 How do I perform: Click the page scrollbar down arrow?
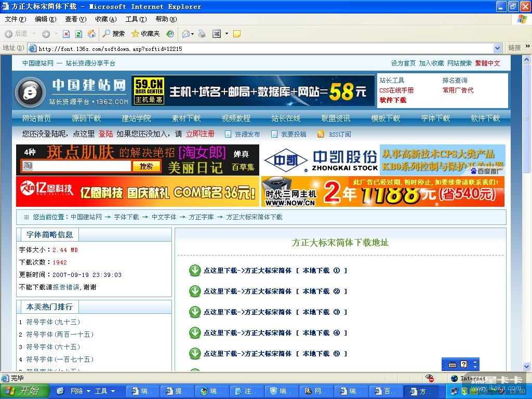(527, 366)
